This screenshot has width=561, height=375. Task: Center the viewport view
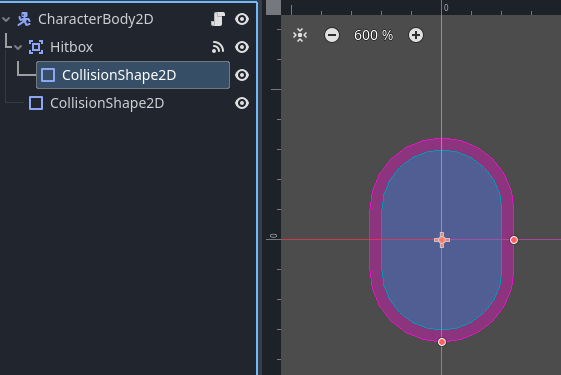tap(300, 35)
